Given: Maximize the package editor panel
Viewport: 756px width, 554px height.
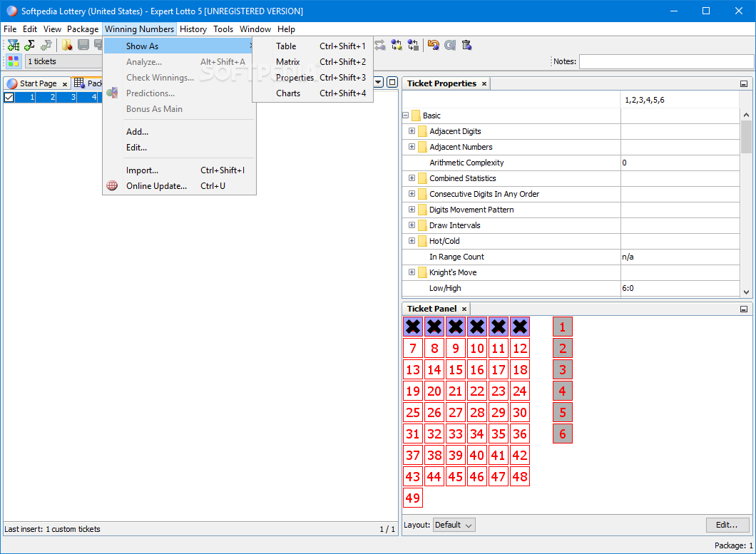Looking at the screenshot, I should pos(392,82).
